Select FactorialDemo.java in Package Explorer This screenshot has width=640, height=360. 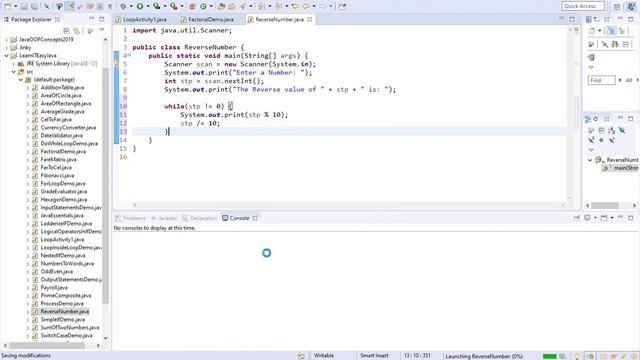(x=63, y=151)
